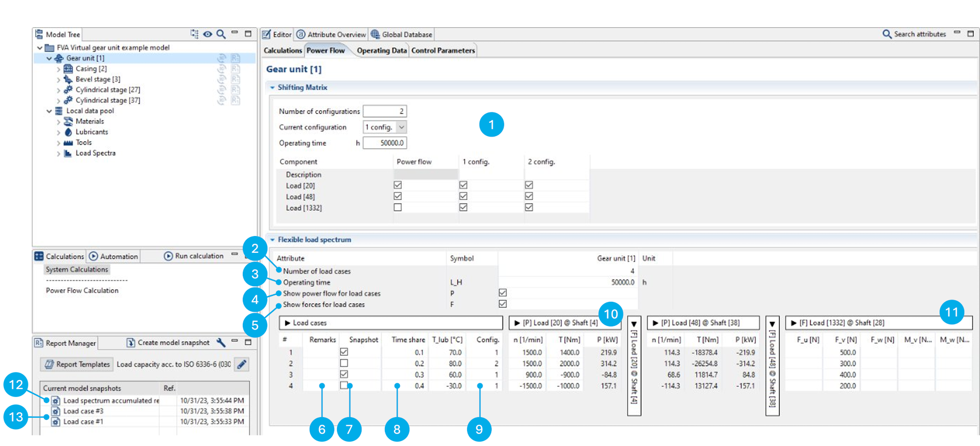
Task: Enable Power flow checkbox for Load [1332]
Action: click(397, 207)
